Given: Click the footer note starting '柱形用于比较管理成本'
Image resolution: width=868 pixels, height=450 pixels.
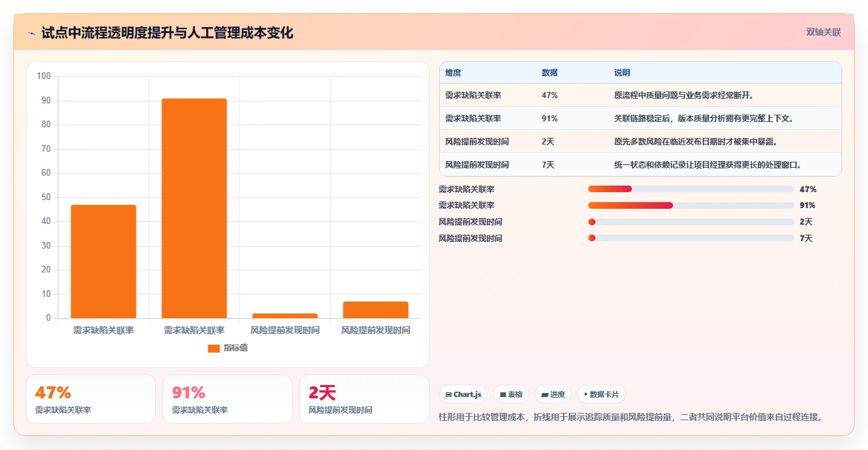Looking at the screenshot, I should click(x=631, y=417).
